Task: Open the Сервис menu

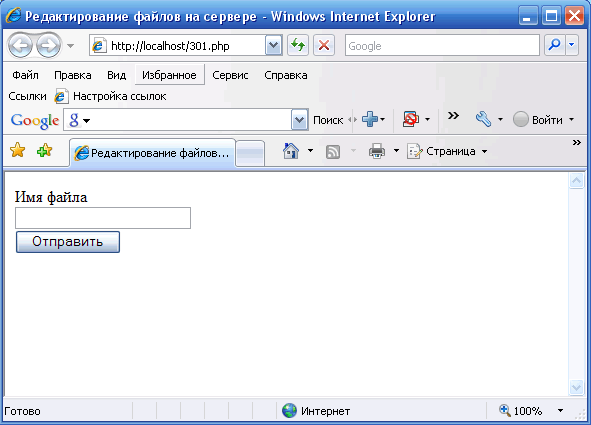Action: [230, 75]
